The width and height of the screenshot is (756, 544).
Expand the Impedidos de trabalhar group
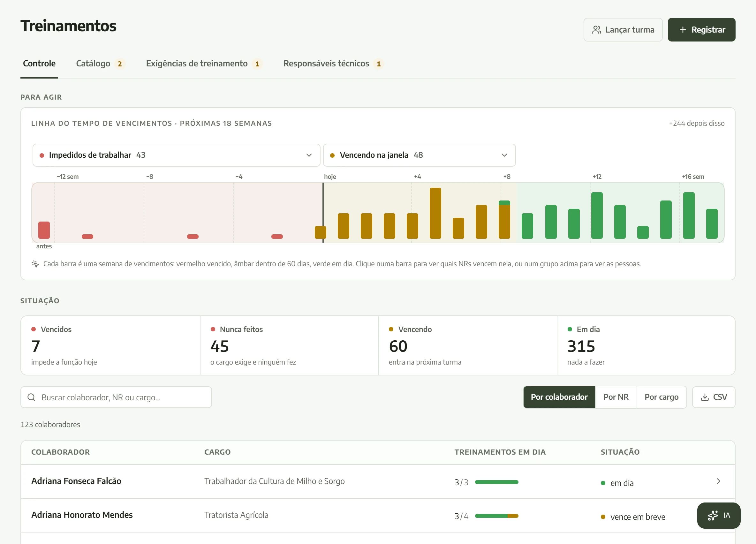click(176, 155)
